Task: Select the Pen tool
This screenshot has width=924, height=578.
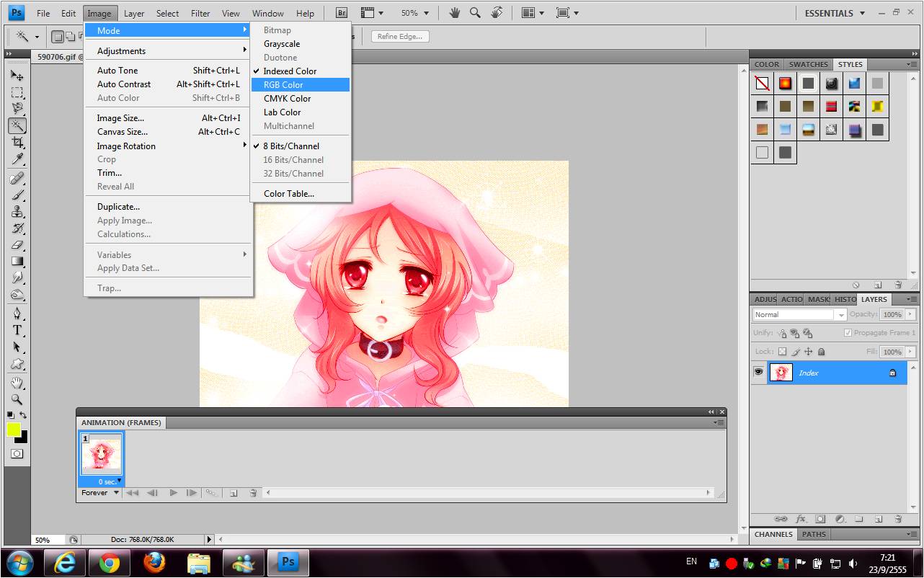Action: pyautogui.click(x=17, y=314)
